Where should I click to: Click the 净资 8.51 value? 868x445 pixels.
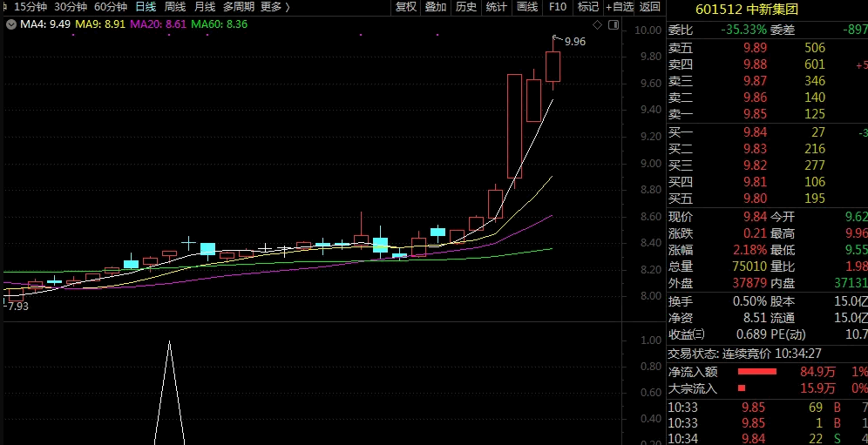coord(755,318)
